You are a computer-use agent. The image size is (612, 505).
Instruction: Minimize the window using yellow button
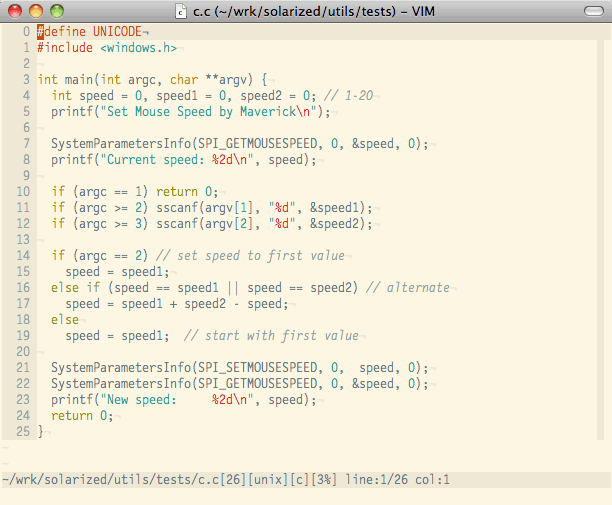click(x=35, y=11)
